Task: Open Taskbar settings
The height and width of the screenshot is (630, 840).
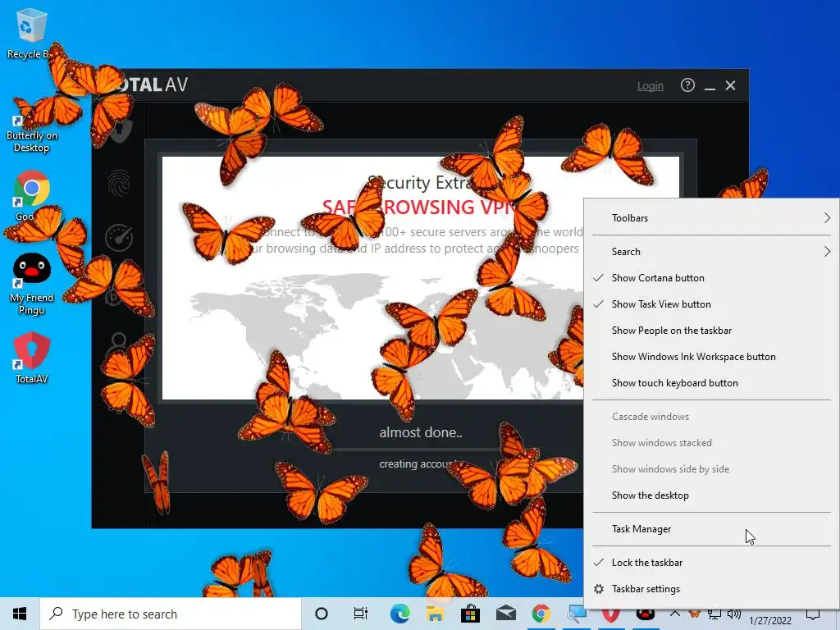Action: [x=711, y=589]
